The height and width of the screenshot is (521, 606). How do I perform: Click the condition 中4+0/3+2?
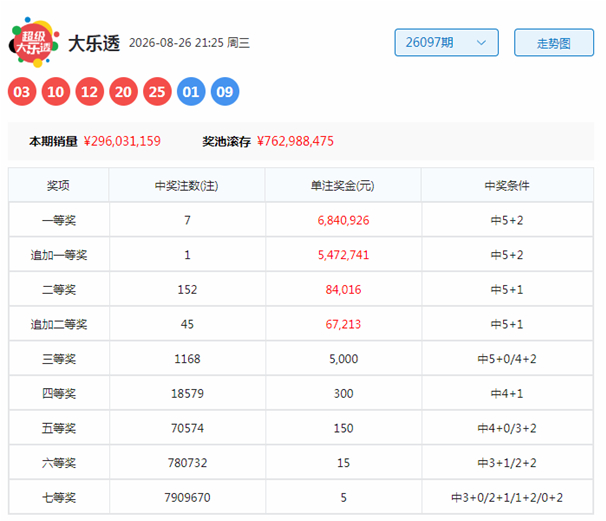pos(507,428)
